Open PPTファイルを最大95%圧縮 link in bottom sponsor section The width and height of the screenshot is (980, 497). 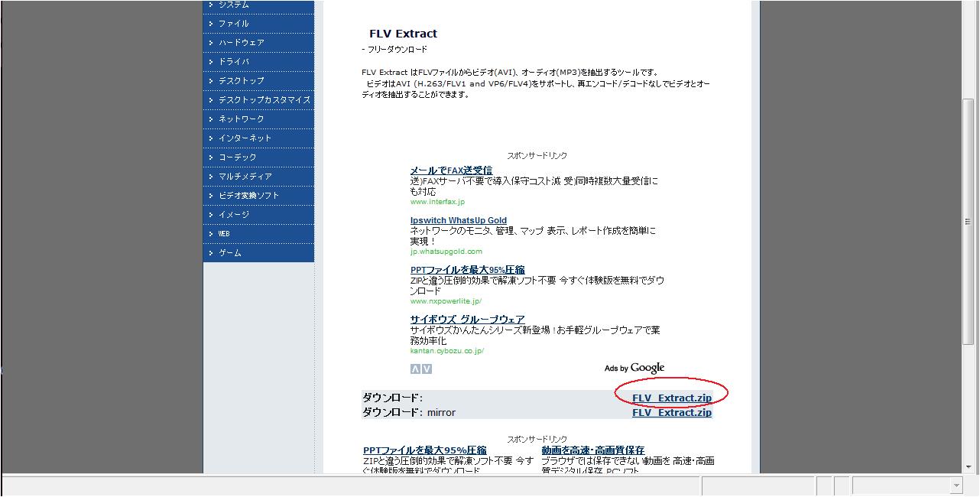pyautogui.click(x=425, y=450)
